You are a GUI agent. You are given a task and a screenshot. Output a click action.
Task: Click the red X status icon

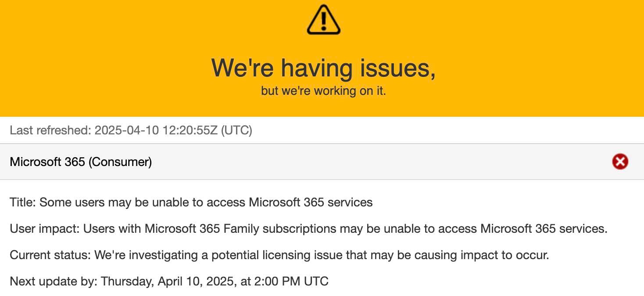tap(620, 162)
